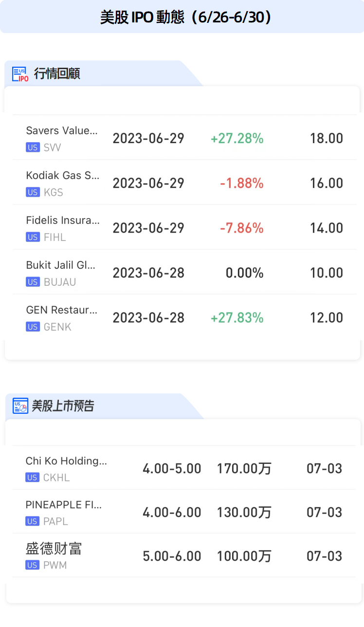Open the 盛德财富 listing name

click(54, 549)
